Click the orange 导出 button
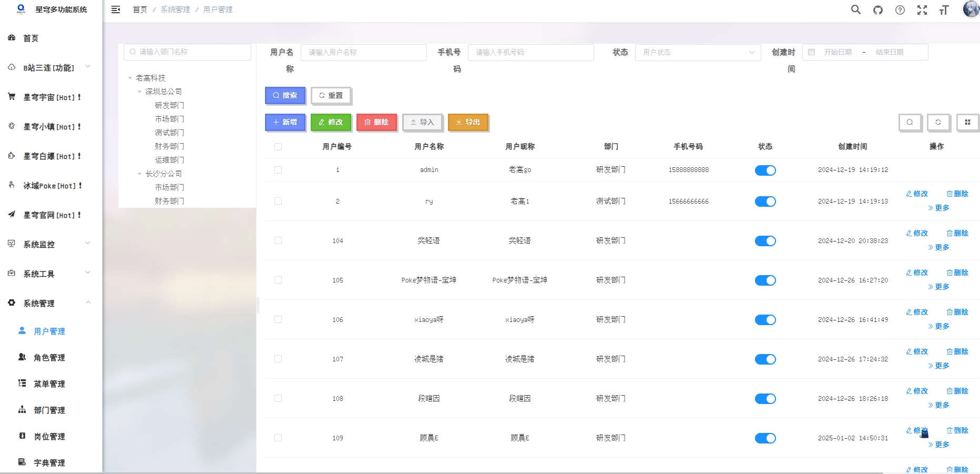Viewport: 980px width, 474px height. click(x=468, y=122)
